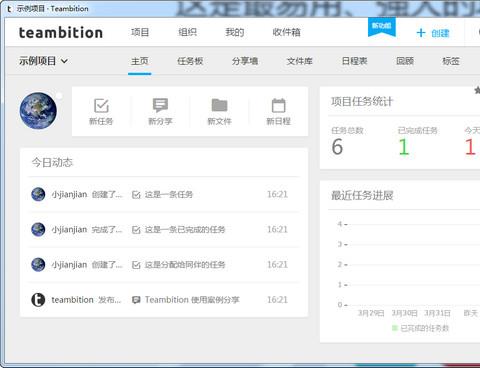480x368 pixels.
Task: Open the Teambition 使用案例分享 post link
Action: [192, 300]
